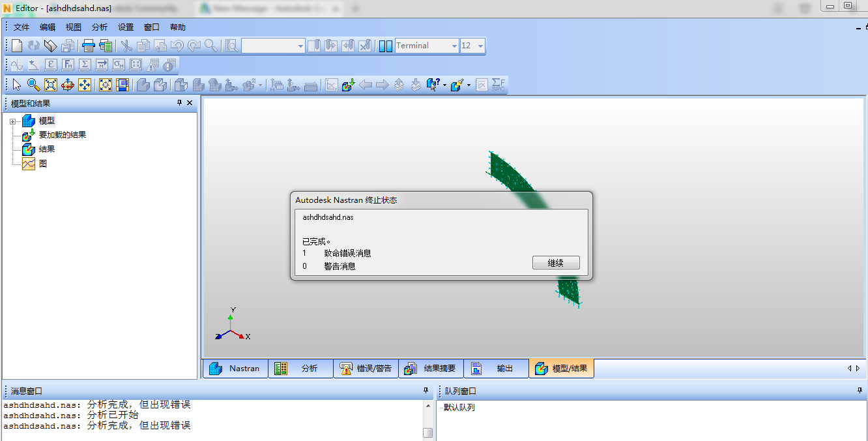Switch to the 错误/警告 tab
The height and width of the screenshot is (441, 868).
(x=366, y=368)
